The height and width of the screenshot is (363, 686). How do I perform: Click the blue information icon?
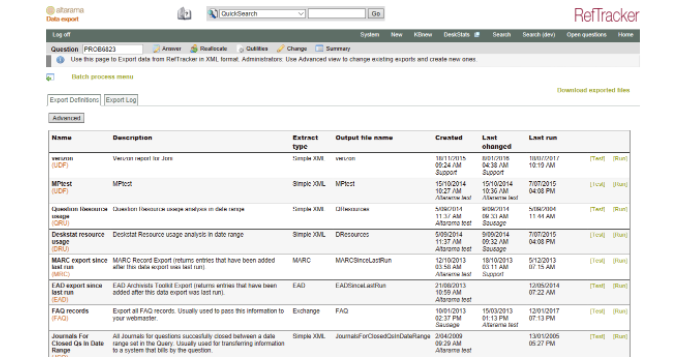click(60, 60)
